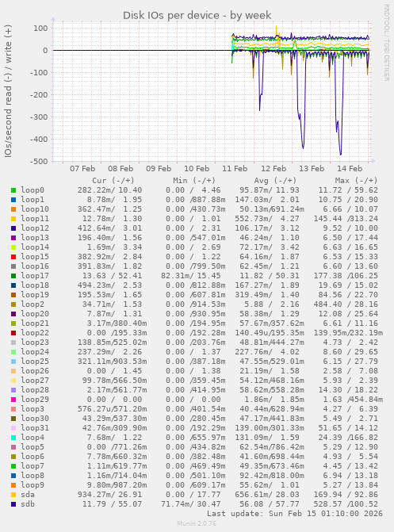The width and height of the screenshot is (394, 532).
Task: Click the Cur (-/+) column header
Action: pyautogui.click(x=113, y=181)
